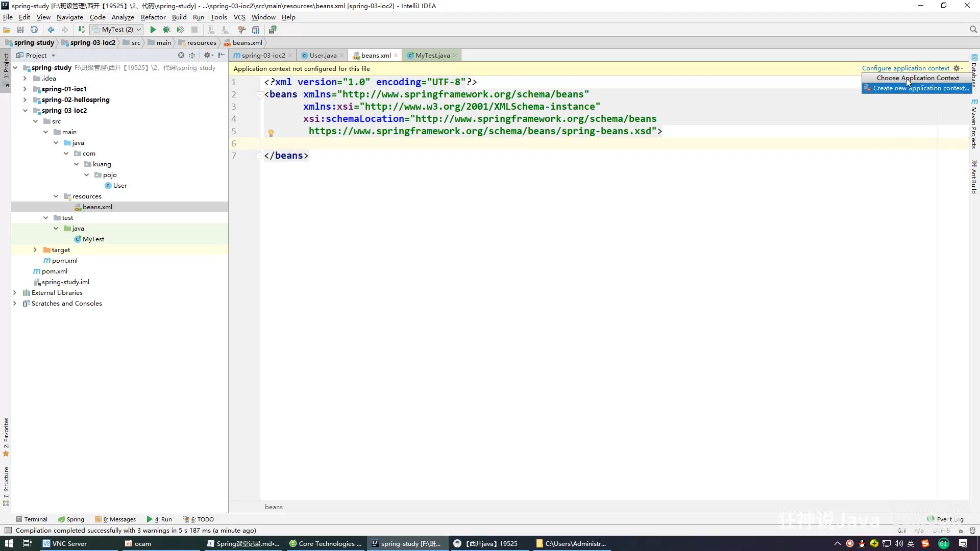Click the yellow intention lightbulb on line 5

(271, 133)
